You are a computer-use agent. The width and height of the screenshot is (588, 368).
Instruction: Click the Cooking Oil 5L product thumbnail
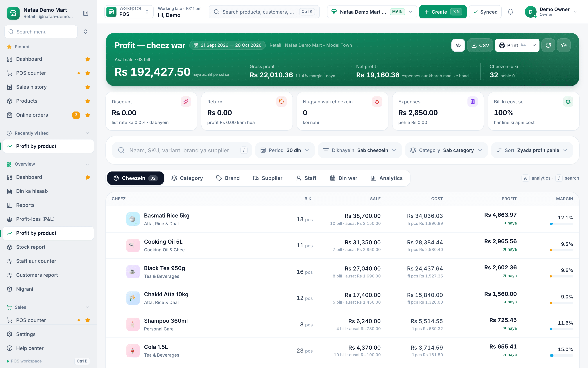[133, 245]
